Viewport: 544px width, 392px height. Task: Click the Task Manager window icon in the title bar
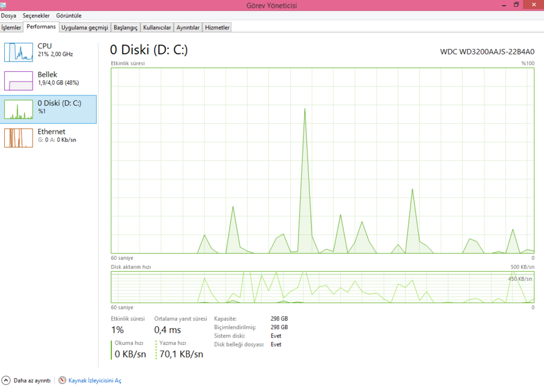4,5
